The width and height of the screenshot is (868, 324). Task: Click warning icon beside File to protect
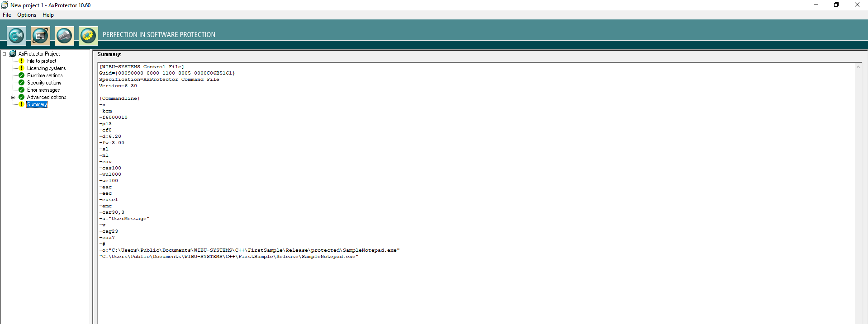pos(21,61)
